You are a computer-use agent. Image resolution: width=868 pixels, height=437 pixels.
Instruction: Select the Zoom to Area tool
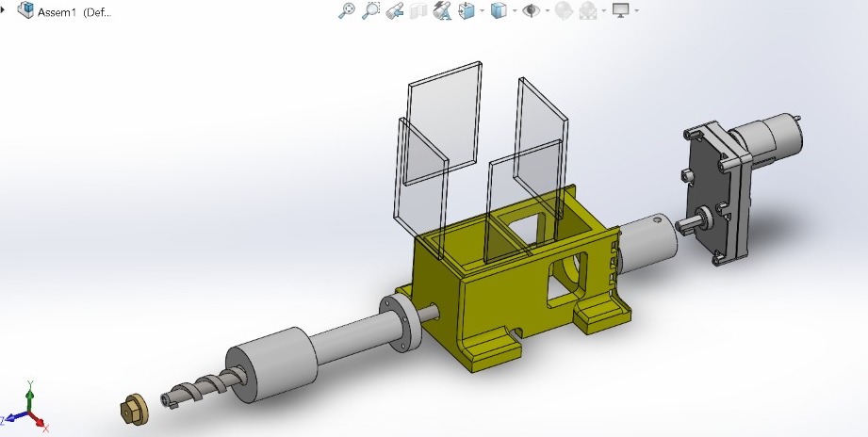tap(370, 10)
